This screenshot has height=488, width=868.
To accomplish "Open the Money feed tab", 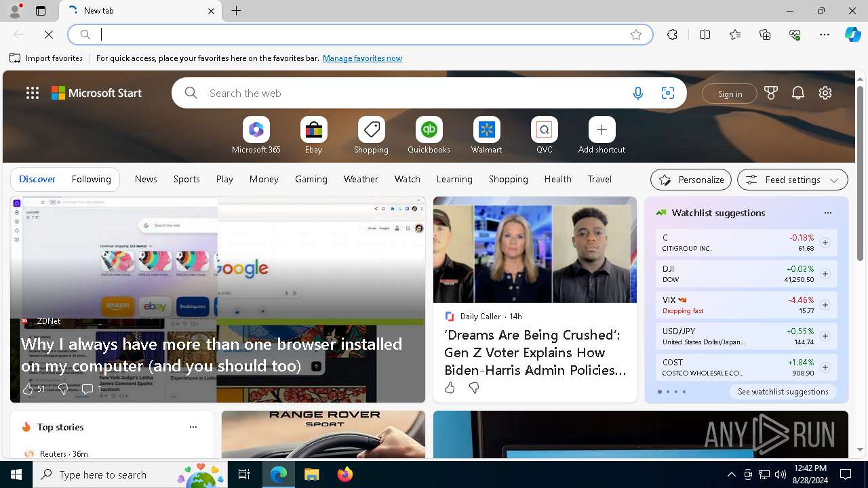I will [x=264, y=179].
